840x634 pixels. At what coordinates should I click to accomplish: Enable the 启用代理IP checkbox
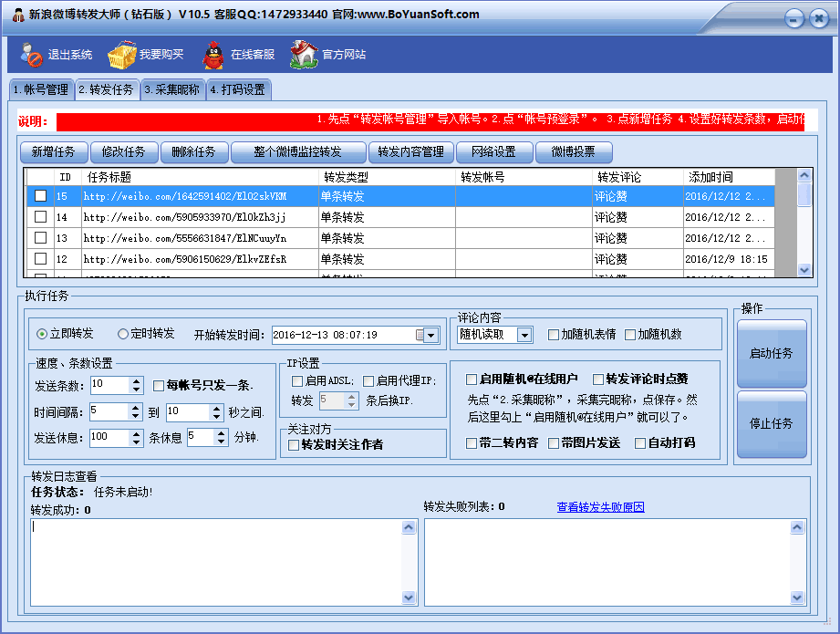[368, 381]
